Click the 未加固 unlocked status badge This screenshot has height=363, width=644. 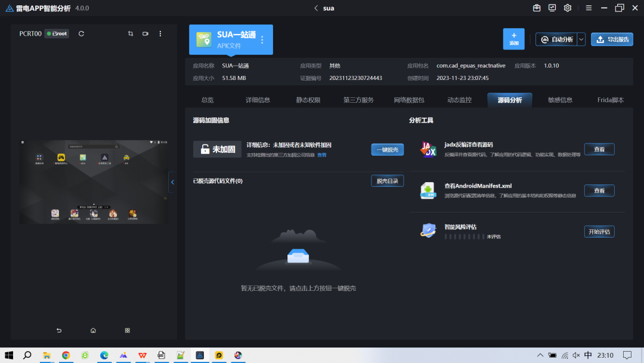[x=217, y=149]
